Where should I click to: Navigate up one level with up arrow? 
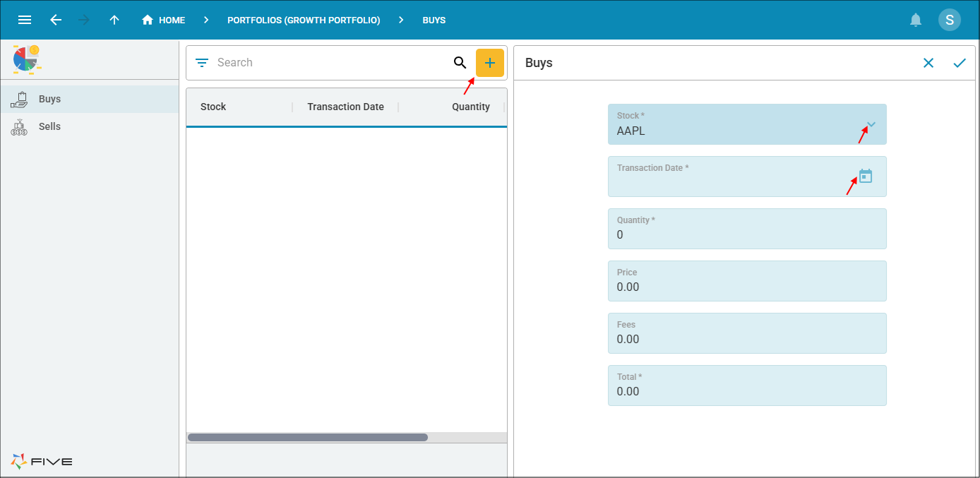click(114, 20)
